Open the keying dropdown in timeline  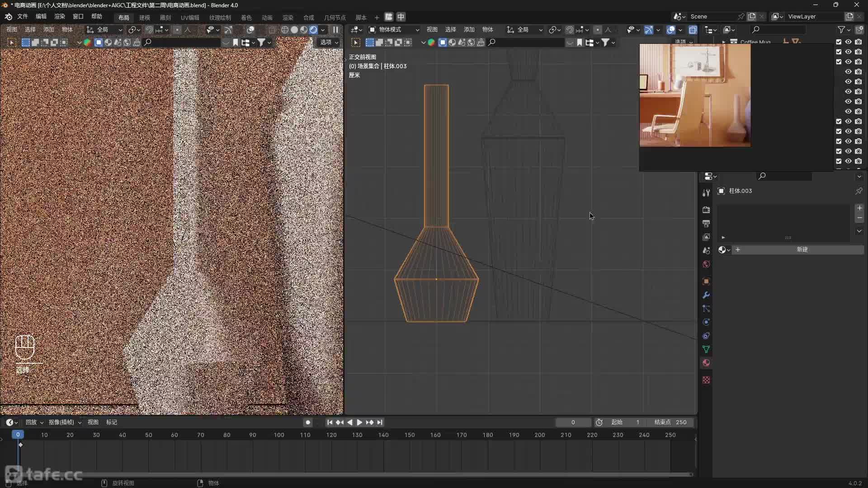65,422
